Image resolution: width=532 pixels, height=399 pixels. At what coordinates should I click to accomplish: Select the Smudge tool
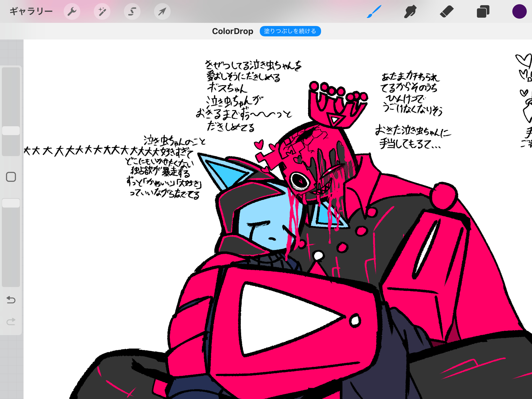click(x=410, y=11)
